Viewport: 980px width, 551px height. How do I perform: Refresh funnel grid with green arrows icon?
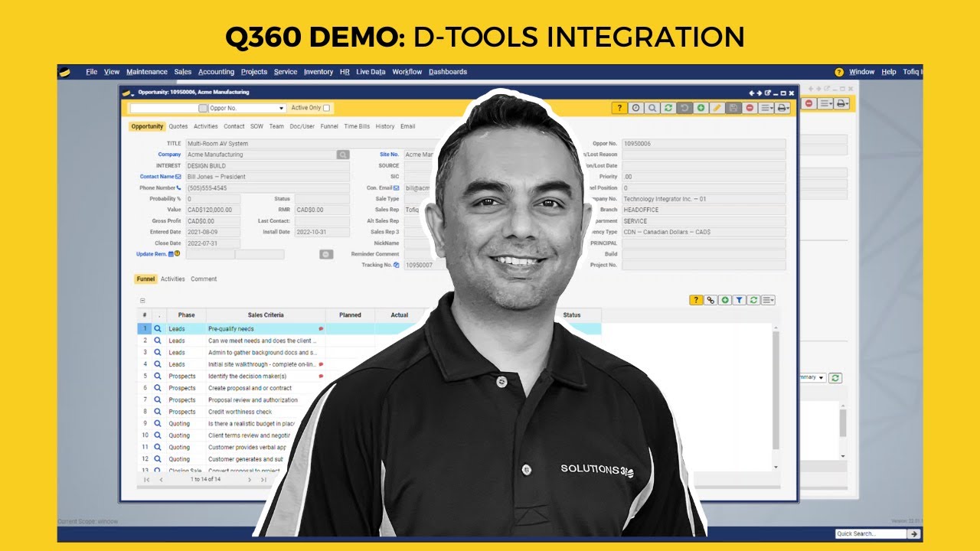pos(753,300)
